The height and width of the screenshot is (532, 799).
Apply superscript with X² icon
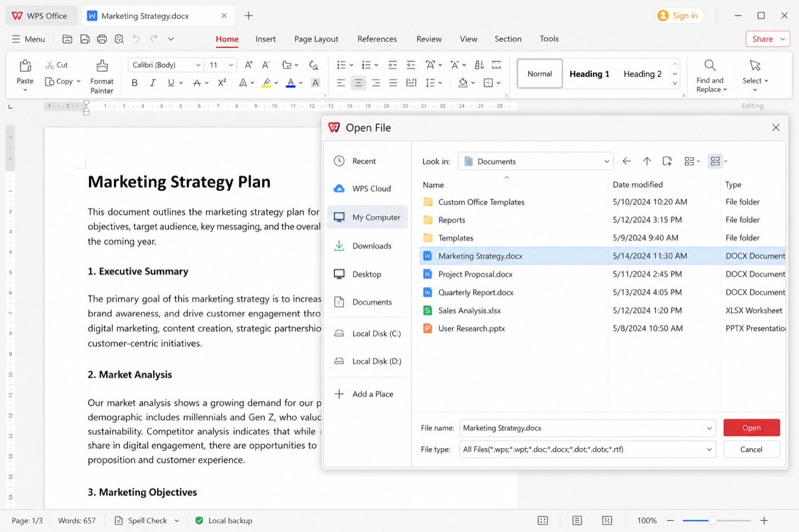(222, 83)
